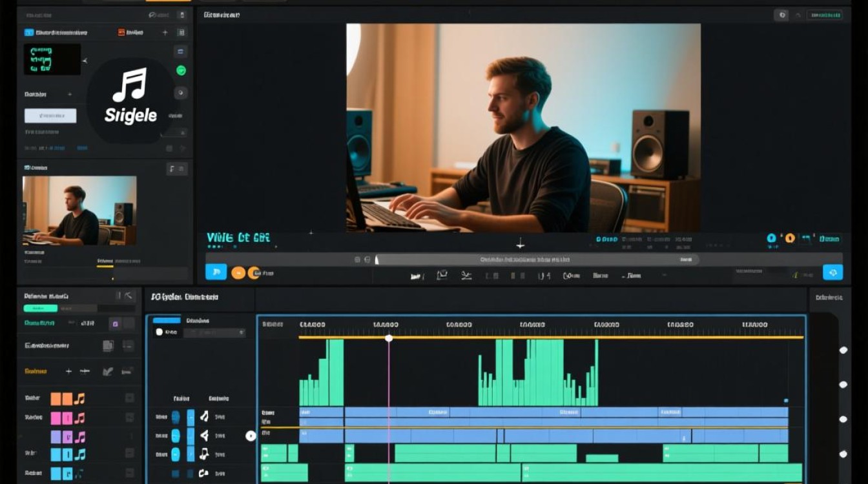
Task: Click the pink music note in the second track row
Action: (x=79, y=418)
